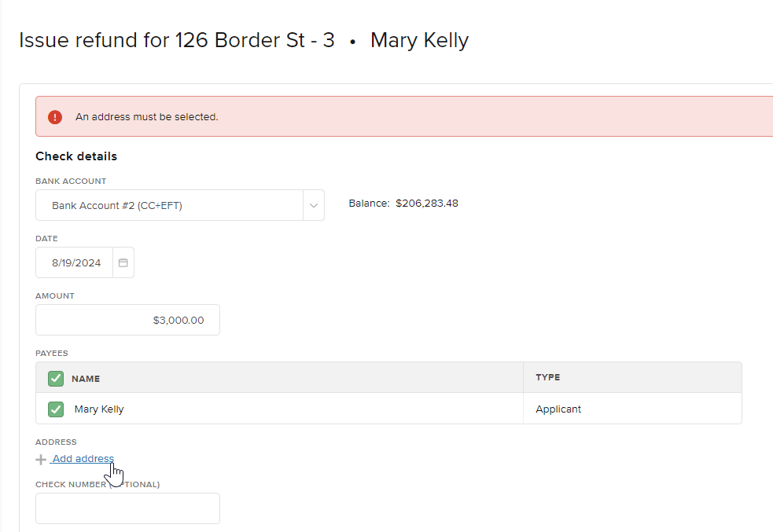The width and height of the screenshot is (773, 532).
Task: Click the amount field showing $3,000.00
Action: point(127,321)
